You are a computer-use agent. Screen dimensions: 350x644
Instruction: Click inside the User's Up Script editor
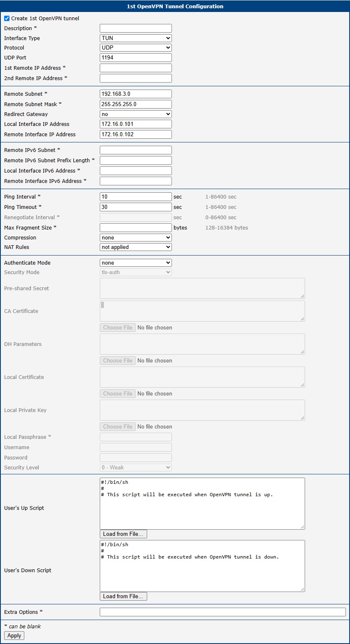pyautogui.click(x=202, y=504)
